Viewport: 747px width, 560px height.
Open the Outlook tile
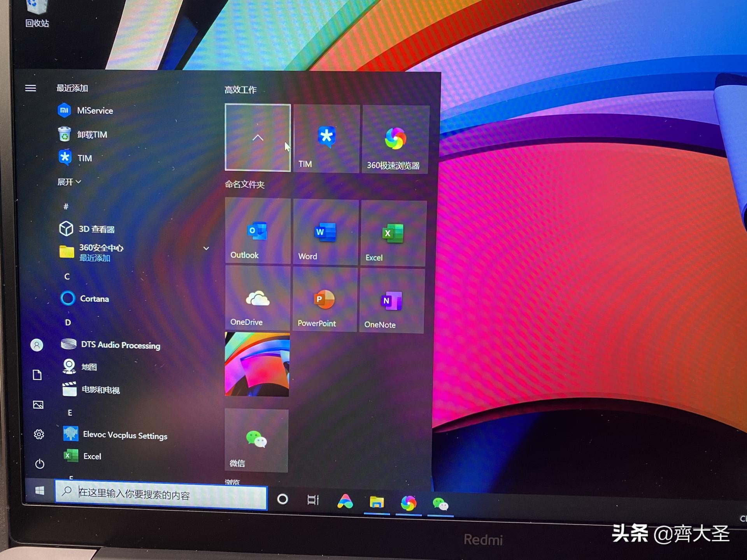(257, 231)
